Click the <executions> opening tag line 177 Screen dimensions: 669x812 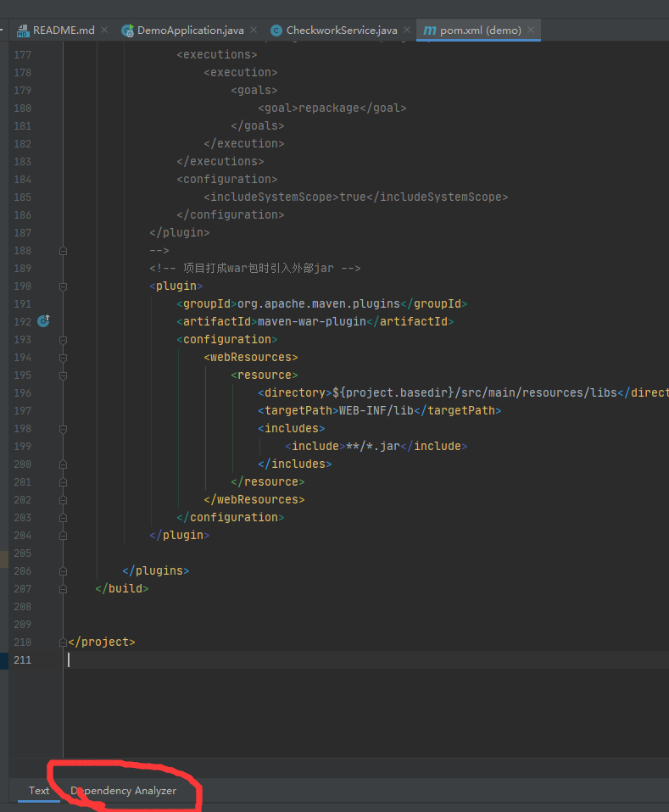216,55
